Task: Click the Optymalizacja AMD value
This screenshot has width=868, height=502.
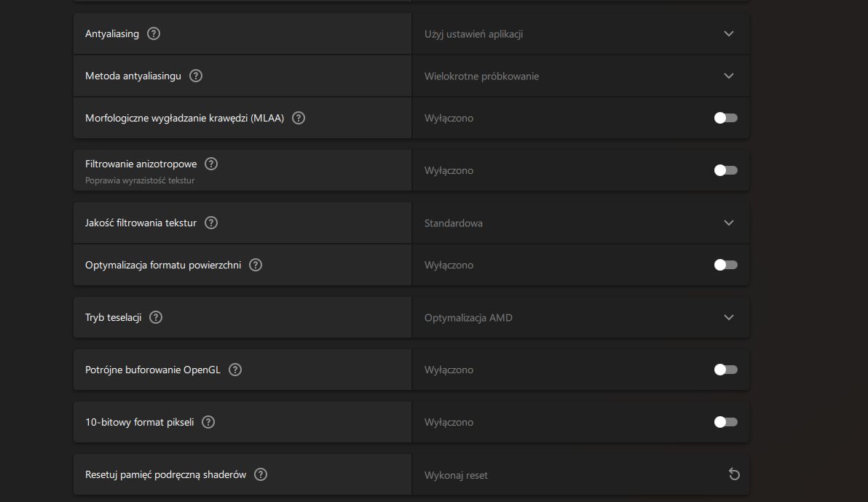Action: [x=468, y=318]
